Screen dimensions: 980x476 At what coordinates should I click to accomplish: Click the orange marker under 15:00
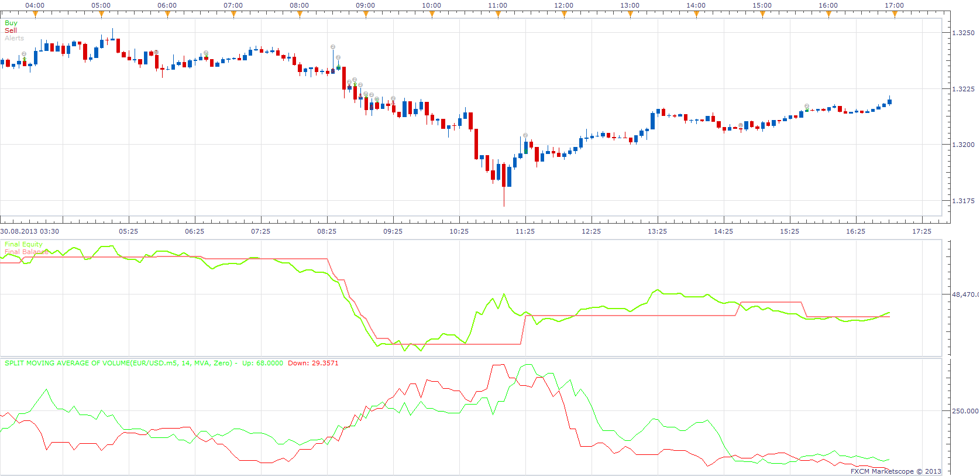point(762,15)
